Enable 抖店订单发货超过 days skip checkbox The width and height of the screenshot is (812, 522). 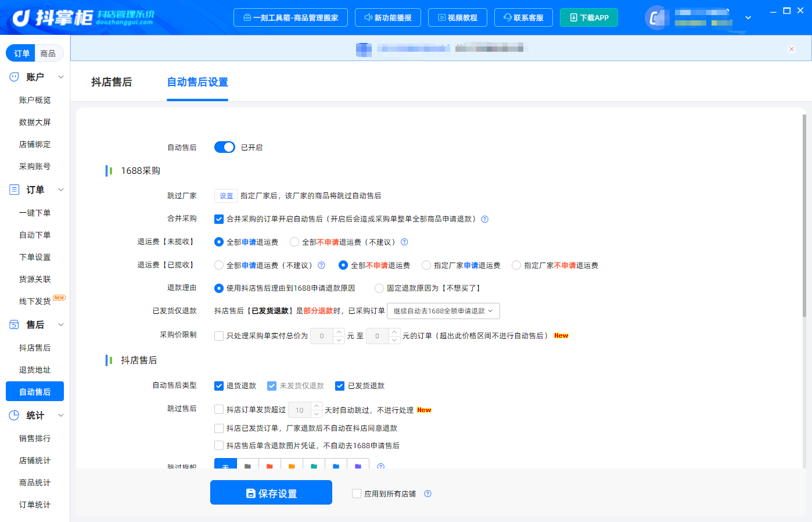click(219, 409)
